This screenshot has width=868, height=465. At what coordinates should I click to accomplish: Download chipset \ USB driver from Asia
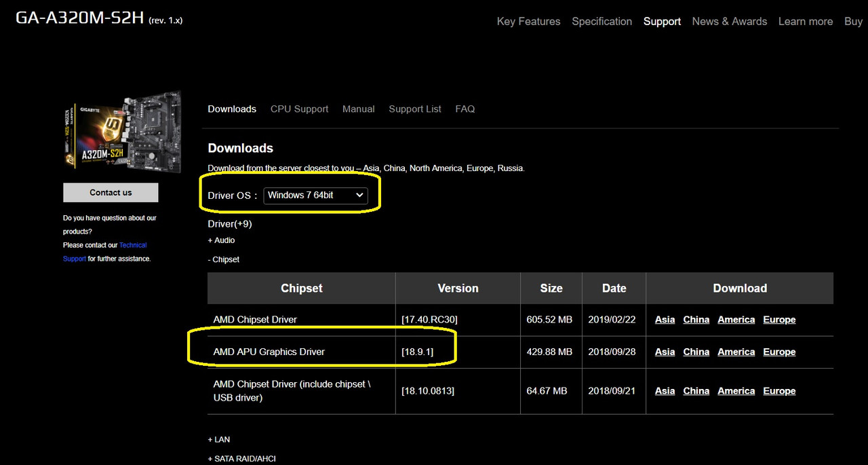click(665, 391)
